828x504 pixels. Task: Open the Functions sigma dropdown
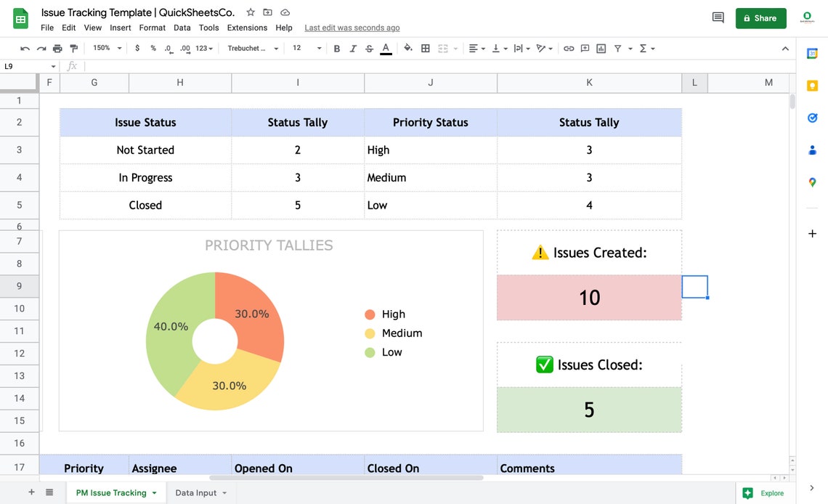[x=647, y=49]
